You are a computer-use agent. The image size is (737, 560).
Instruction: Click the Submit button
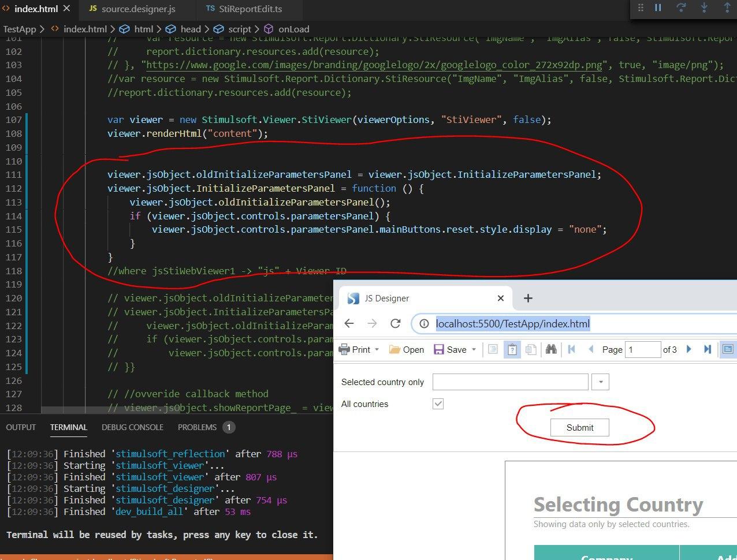[579, 427]
